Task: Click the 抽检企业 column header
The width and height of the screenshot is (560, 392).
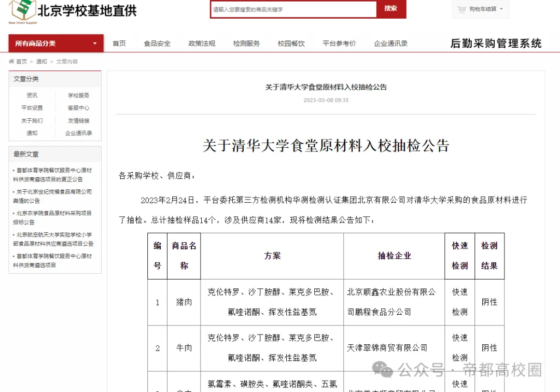Action: (394, 256)
